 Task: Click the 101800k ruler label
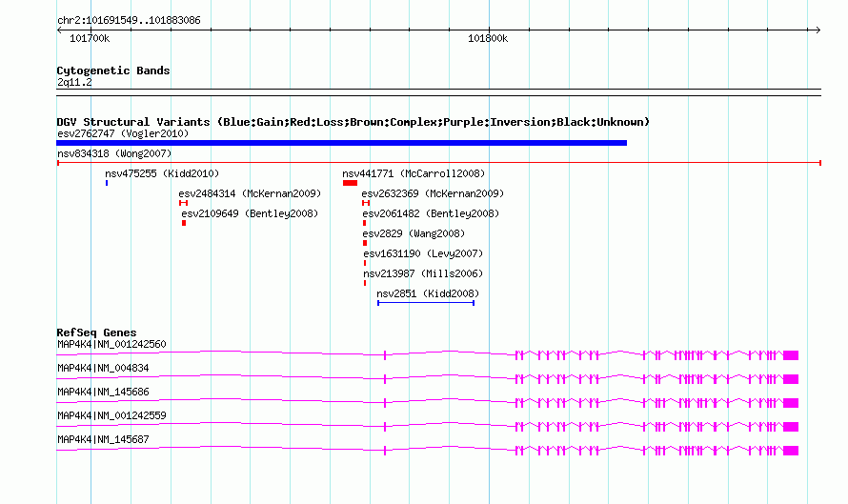coord(488,38)
